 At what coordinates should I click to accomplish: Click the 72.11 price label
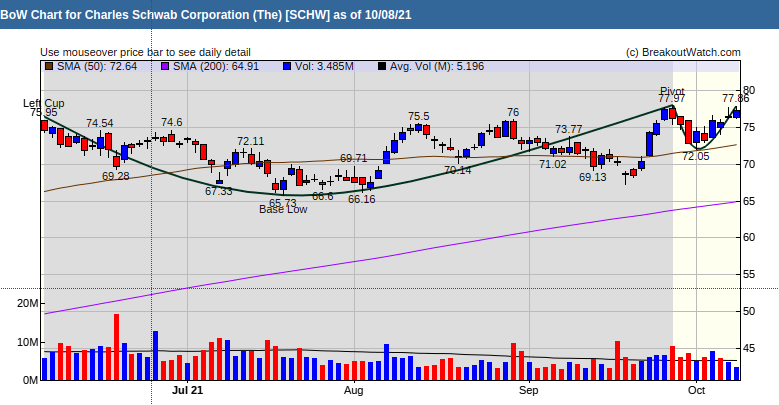[250, 141]
